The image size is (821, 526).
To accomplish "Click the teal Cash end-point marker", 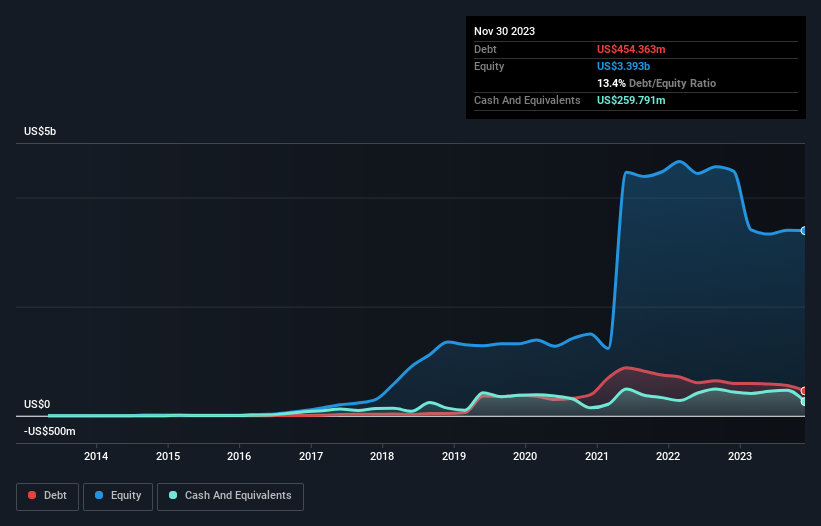I will (804, 401).
